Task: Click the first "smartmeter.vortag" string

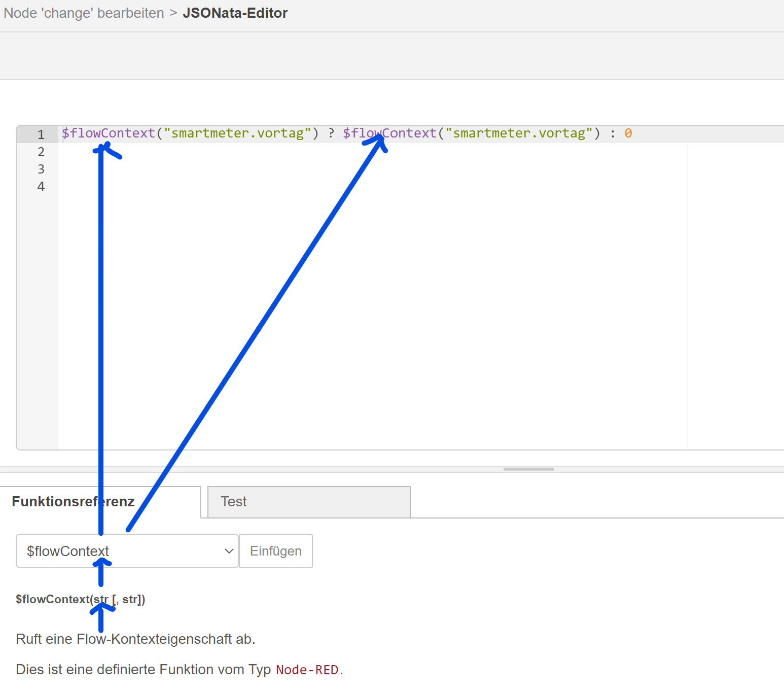Action: (x=237, y=133)
